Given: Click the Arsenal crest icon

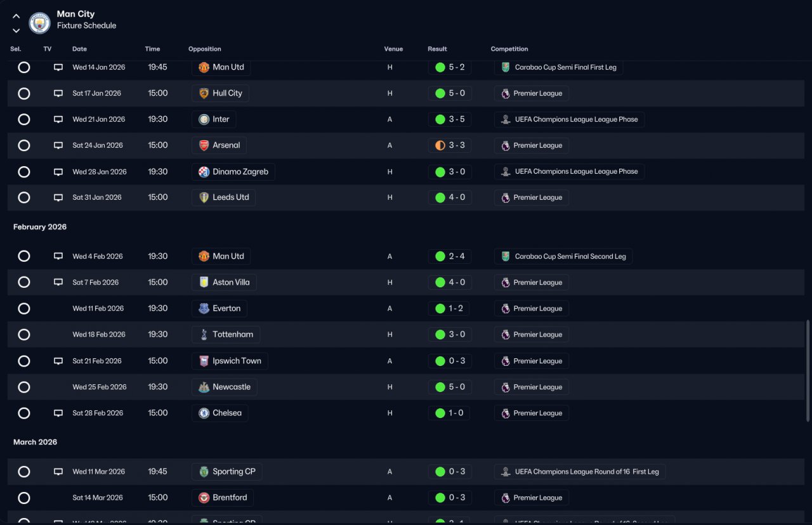Looking at the screenshot, I should pos(204,145).
